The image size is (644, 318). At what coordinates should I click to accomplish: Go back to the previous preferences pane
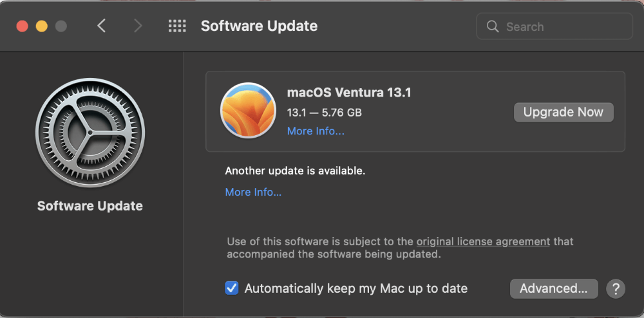coord(101,26)
